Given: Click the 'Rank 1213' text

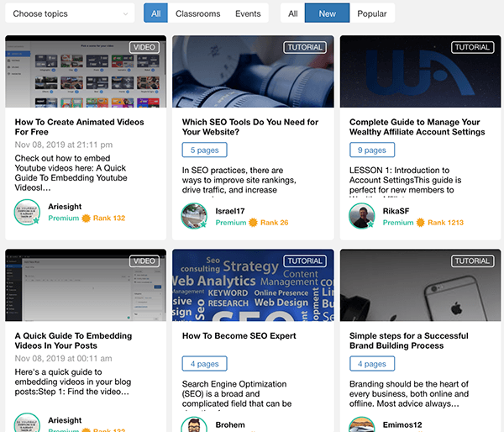Looking at the screenshot, I should click(x=445, y=223).
